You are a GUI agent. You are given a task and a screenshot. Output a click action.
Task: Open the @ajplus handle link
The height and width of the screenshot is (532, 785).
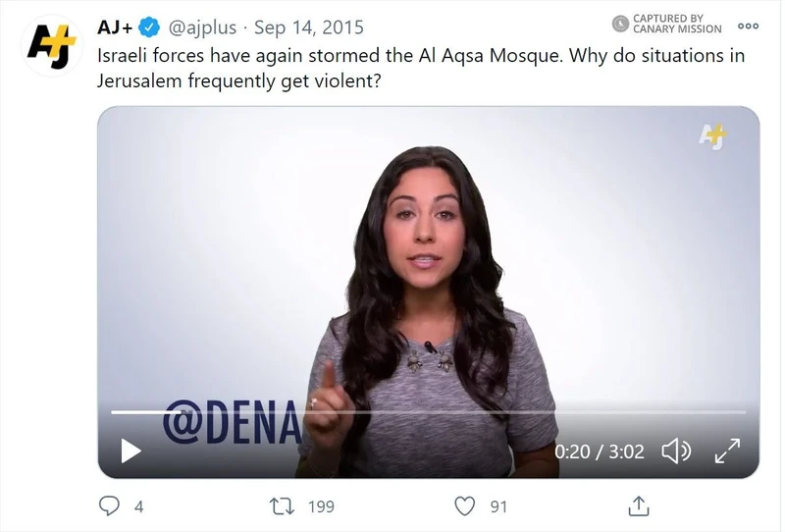[x=202, y=27]
